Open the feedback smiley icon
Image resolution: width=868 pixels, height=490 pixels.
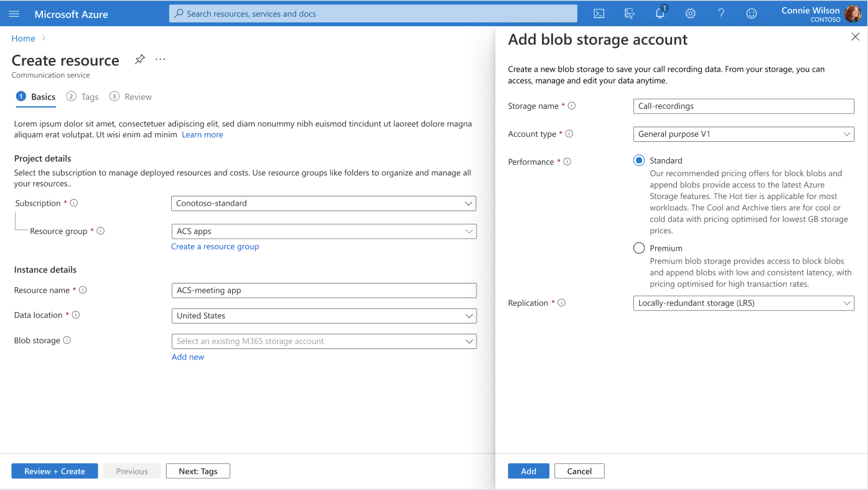(x=752, y=14)
